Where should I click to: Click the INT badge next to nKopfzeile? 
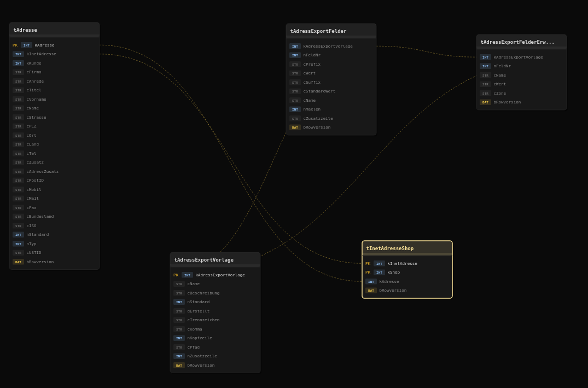(179, 338)
